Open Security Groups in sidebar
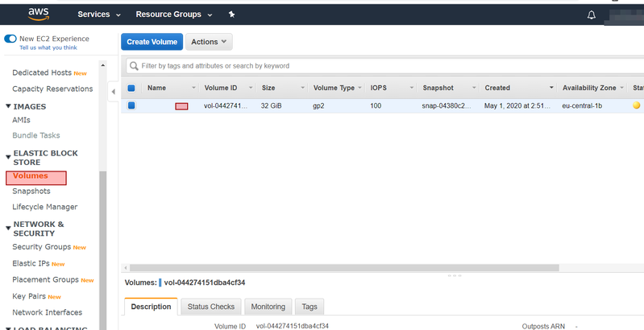 pos(41,247)
